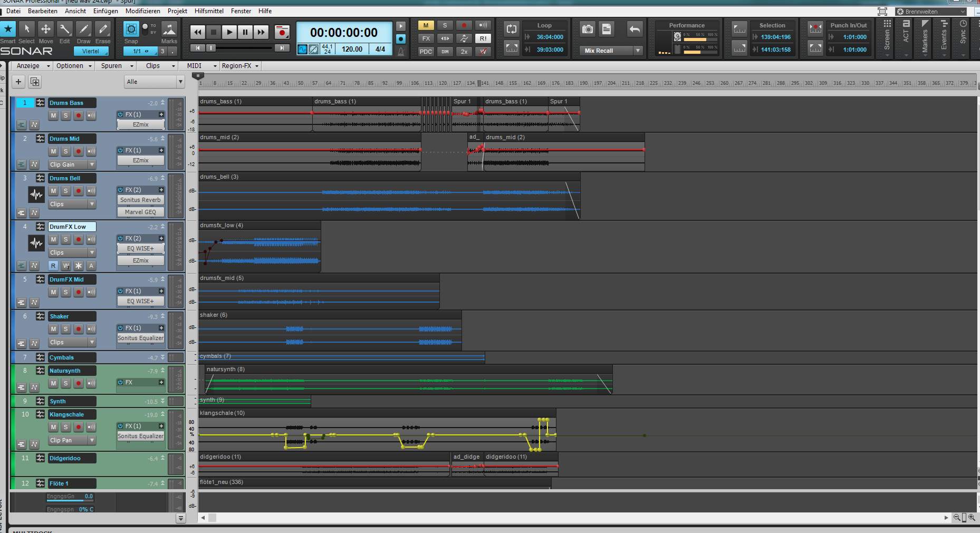Image resolution: width=980 pixels, height=533 pixels.
Task: Expand the Spuren dropdown
Action: point(117,66)
